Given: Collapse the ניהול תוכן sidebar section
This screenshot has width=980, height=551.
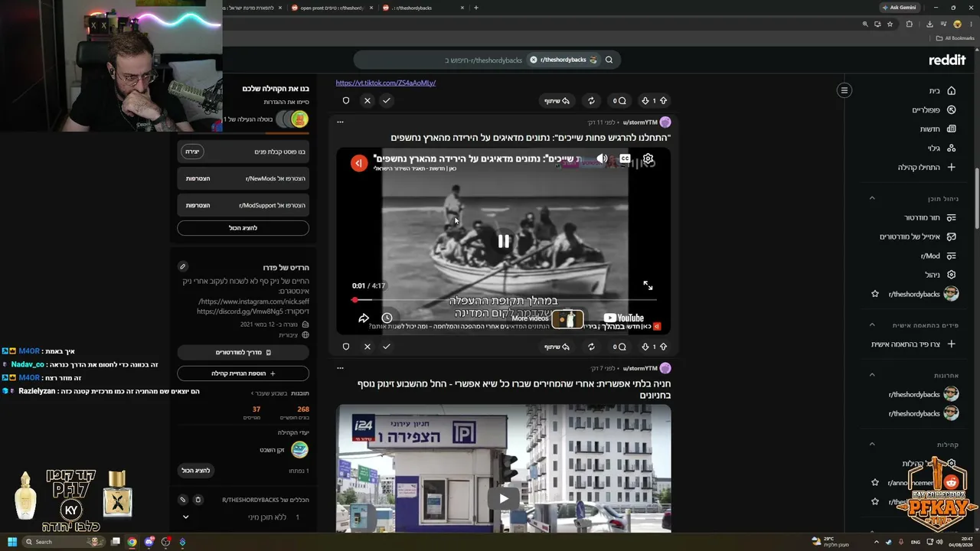Looking at the screenshot, I should pyautogui.click(x=871, y=198).
